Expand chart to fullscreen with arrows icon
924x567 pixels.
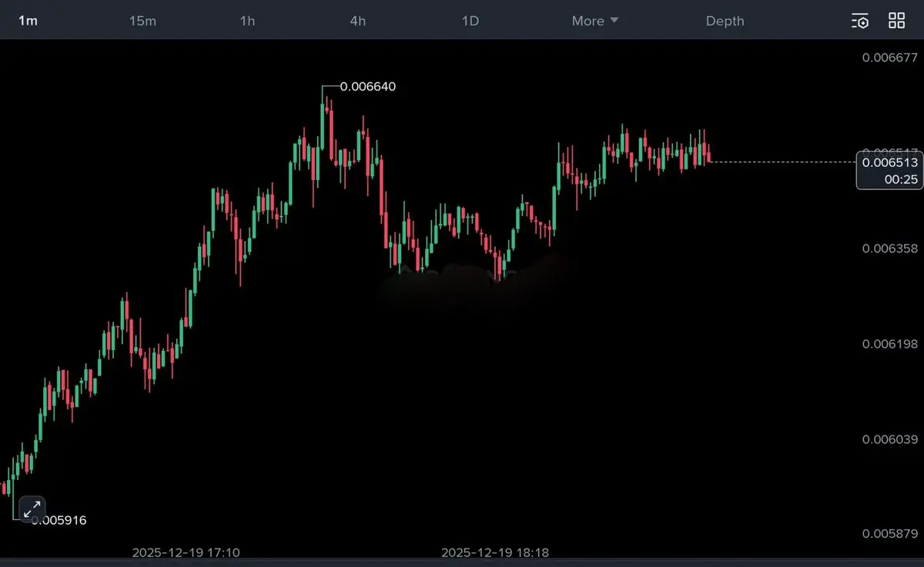click(32, 509)
